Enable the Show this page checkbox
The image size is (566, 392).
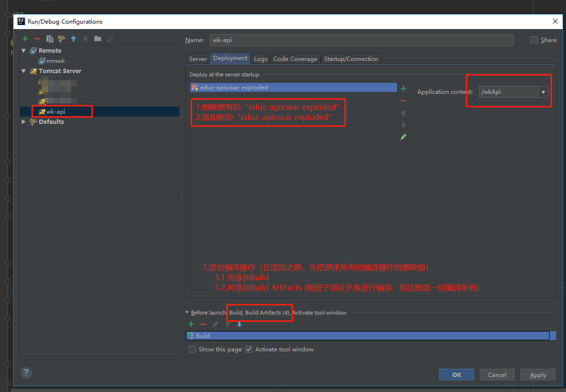192,349
